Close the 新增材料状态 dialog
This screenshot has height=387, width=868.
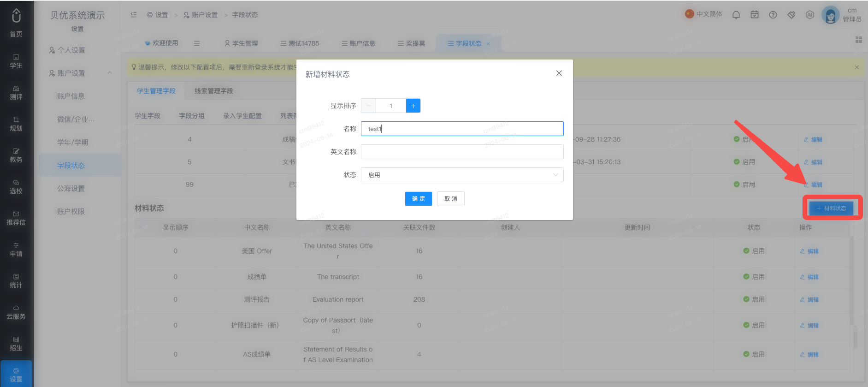(559, 73)
